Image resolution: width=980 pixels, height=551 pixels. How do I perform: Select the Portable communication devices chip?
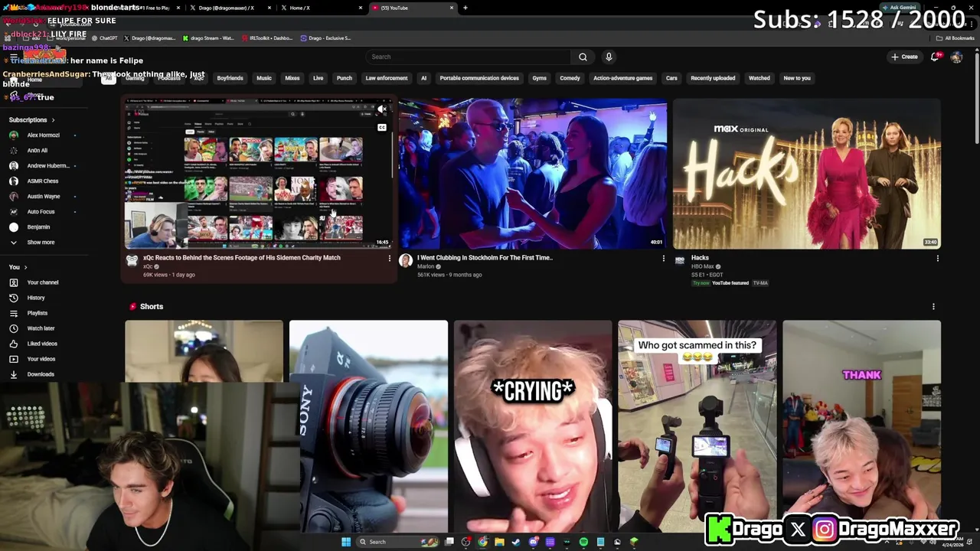479,78
